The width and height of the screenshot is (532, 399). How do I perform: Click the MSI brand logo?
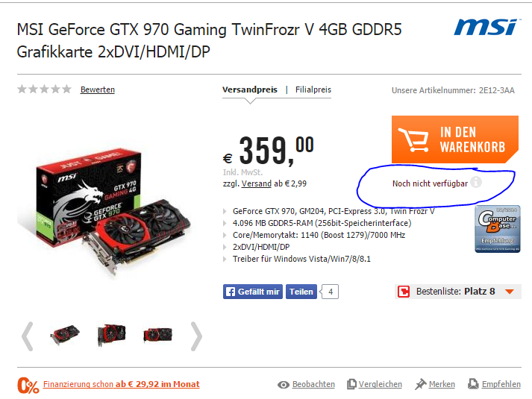(486, 27)
